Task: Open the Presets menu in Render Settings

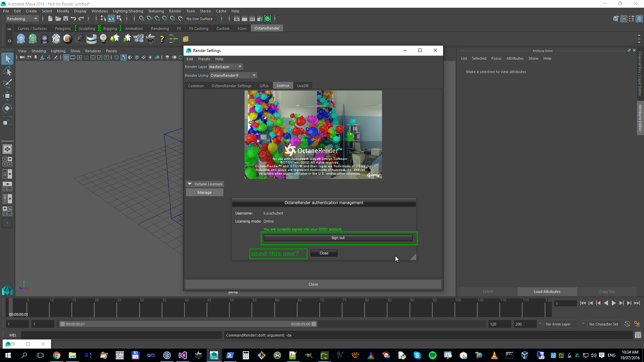Action: pyautogui.click(x=204, y=59)
